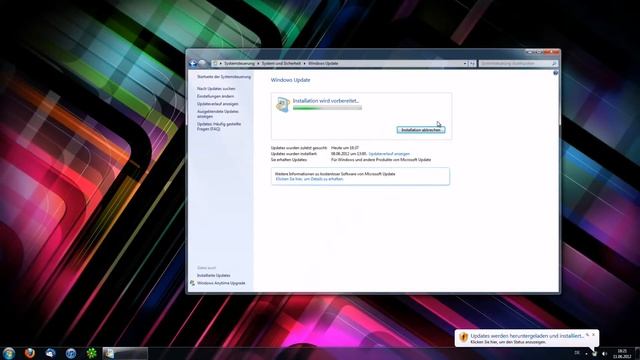The width and height of the screenshot is (640, 360).
Task: Select Systemsteuerung in the breadcrumb
Action: [239, 64]
